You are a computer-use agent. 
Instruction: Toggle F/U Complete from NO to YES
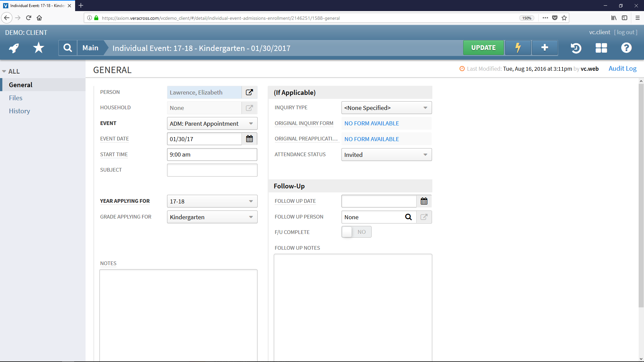pos(347,232)
